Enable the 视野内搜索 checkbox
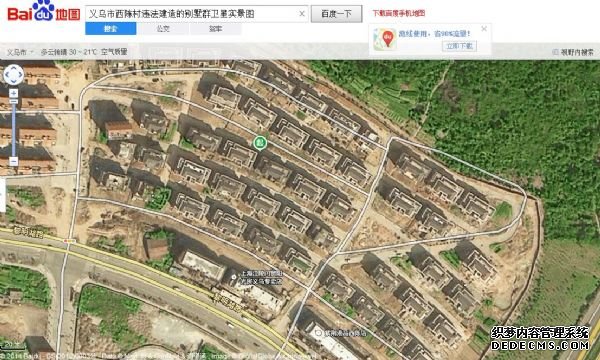This screenshot has height=360, width=600. tap(555, 52)
